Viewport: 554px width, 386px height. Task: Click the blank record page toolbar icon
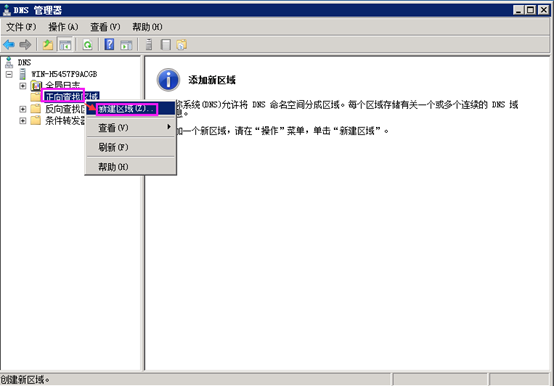[x=165, y=45]
